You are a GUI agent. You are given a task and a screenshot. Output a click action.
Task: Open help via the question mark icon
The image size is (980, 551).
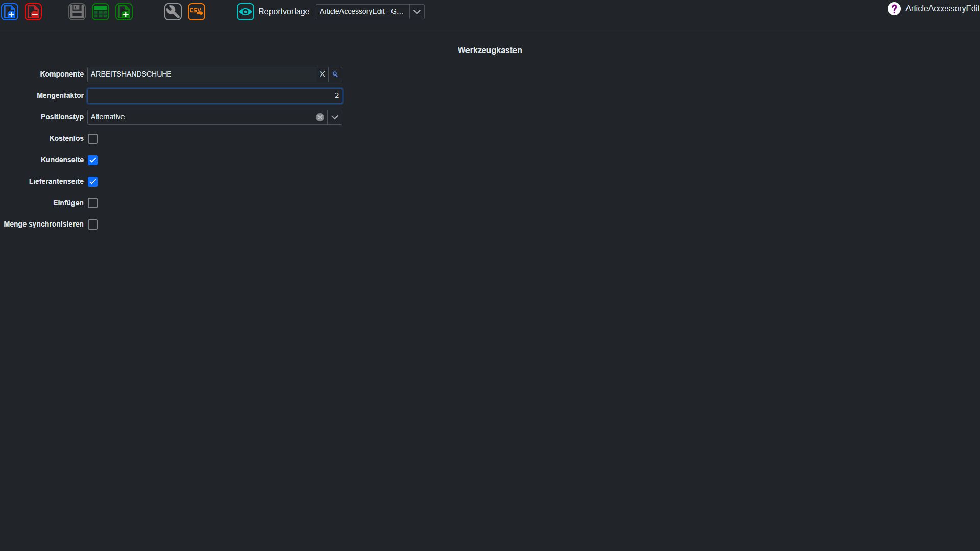tap(894, 9)
